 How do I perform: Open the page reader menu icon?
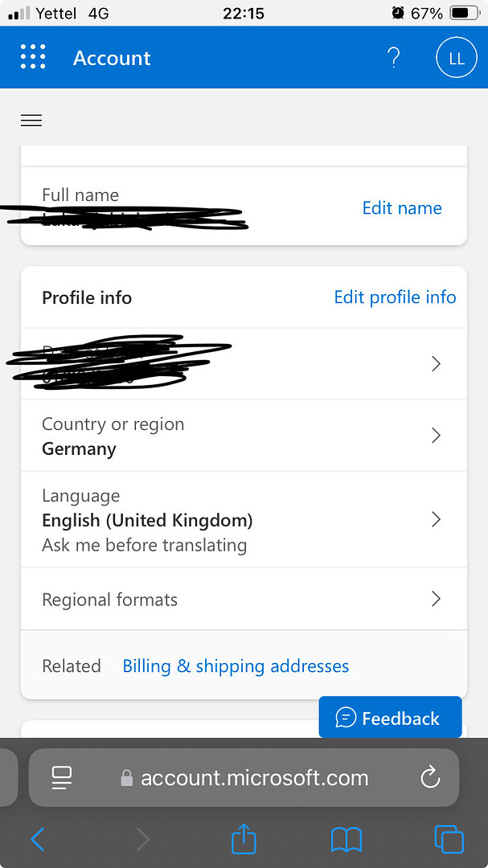[x=62, y=777]
